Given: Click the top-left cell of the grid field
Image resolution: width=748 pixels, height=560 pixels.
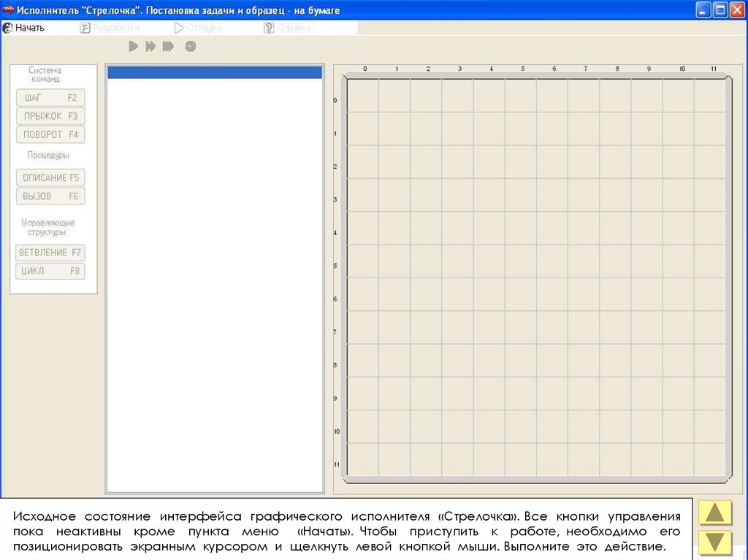Looking at the screenshot, I should (x=363, y=95).
